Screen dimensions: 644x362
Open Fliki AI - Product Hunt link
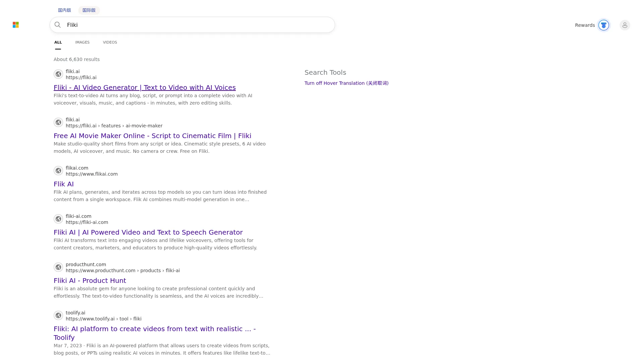tap(90, 281)
